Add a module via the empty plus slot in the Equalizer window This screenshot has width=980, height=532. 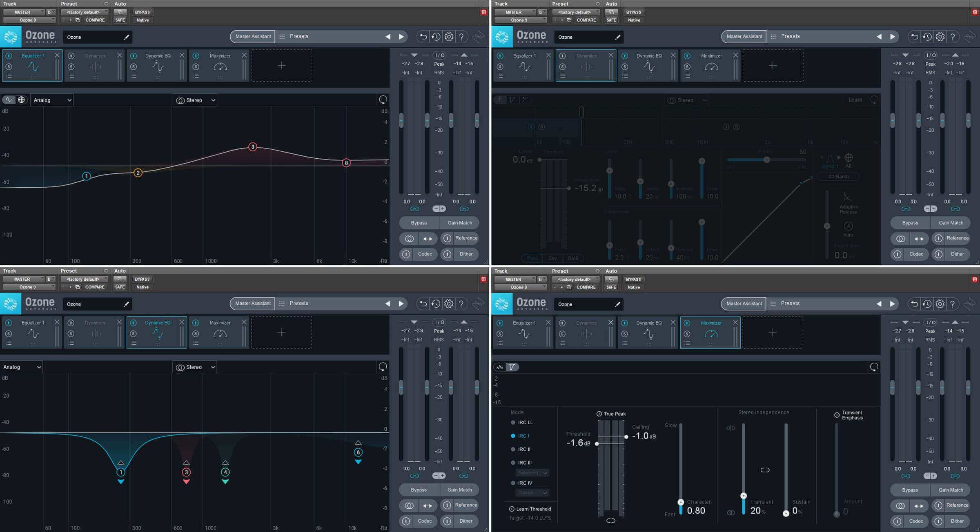pos(281,66)
